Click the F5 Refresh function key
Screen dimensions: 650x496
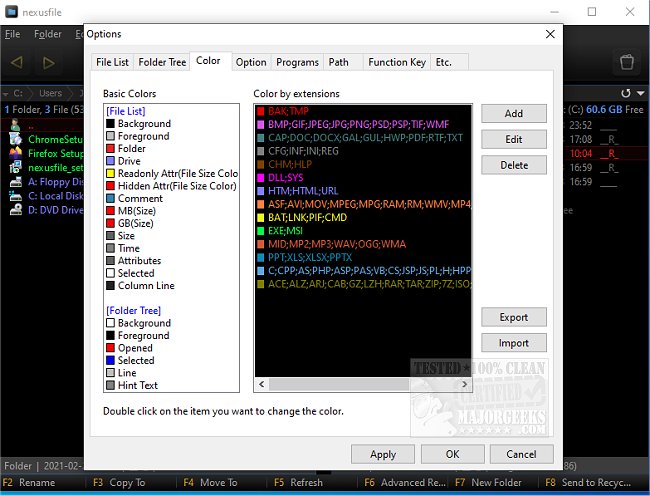click(x=298, y=483)
